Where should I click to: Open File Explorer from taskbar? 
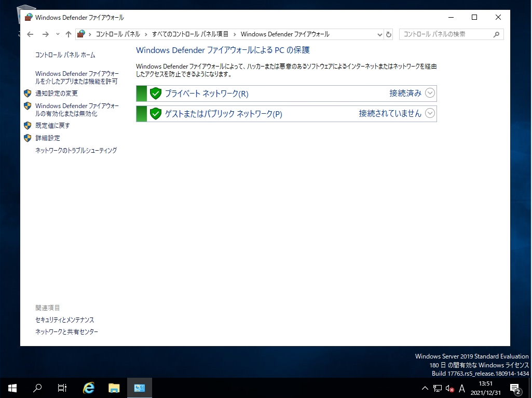(x=114, y=388)
